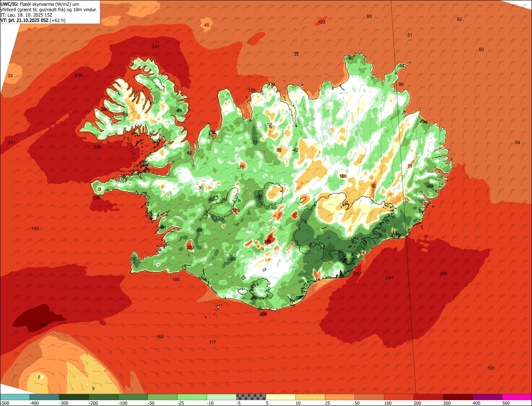Click the 223 value in southwest Iceland

coord(190,247)
